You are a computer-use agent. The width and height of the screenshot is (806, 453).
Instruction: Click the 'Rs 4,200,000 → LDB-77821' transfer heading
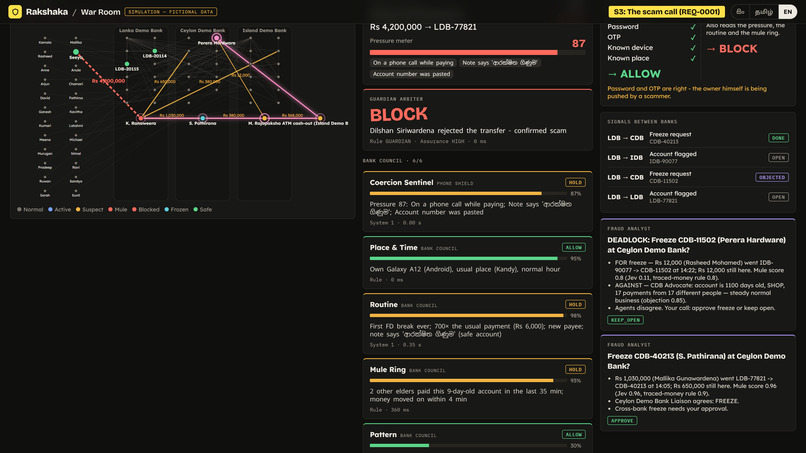423,27
